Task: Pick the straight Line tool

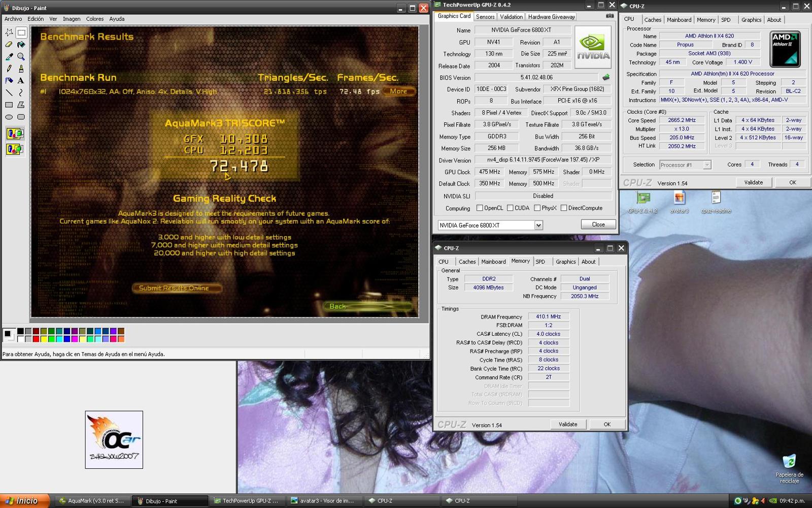Action: pyautogui.click(x=9, y=92)
